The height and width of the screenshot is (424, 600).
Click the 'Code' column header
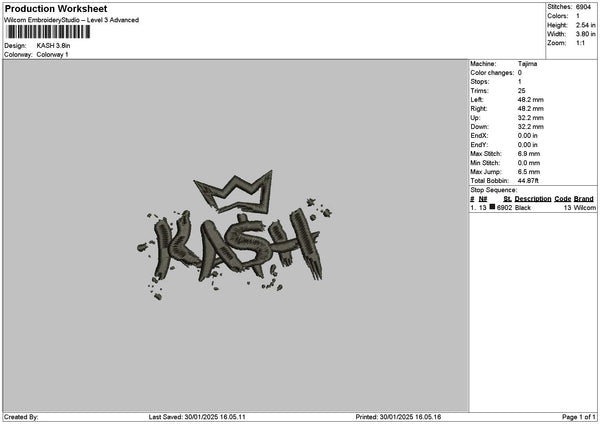point(562,199)
